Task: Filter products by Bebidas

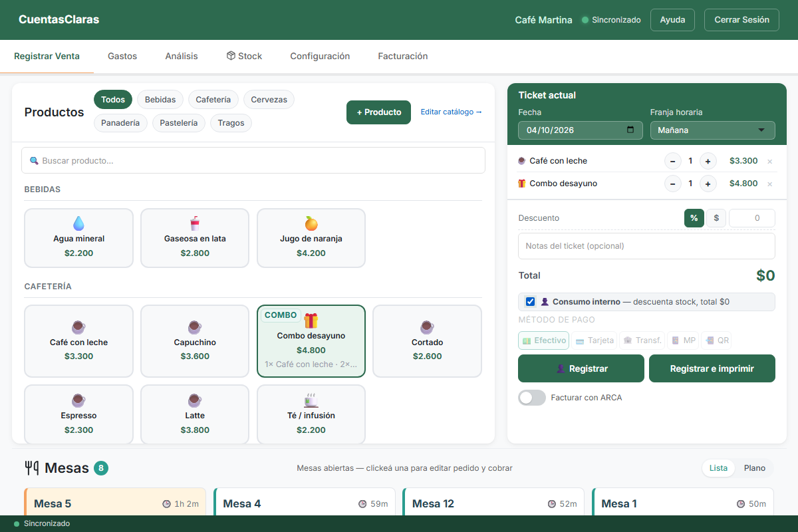Action: (x=160, y=100)
